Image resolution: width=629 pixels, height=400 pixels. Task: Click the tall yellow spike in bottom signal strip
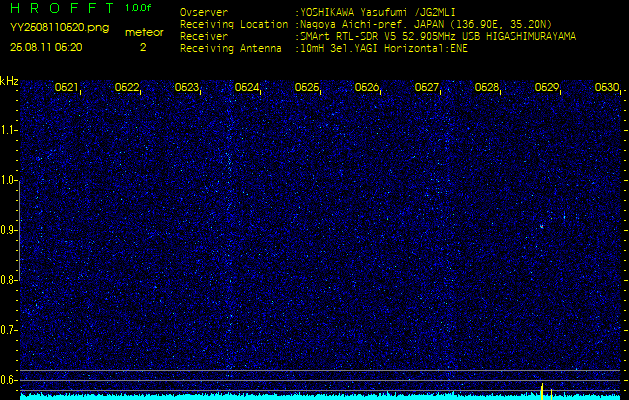click(x=542, y=392)
